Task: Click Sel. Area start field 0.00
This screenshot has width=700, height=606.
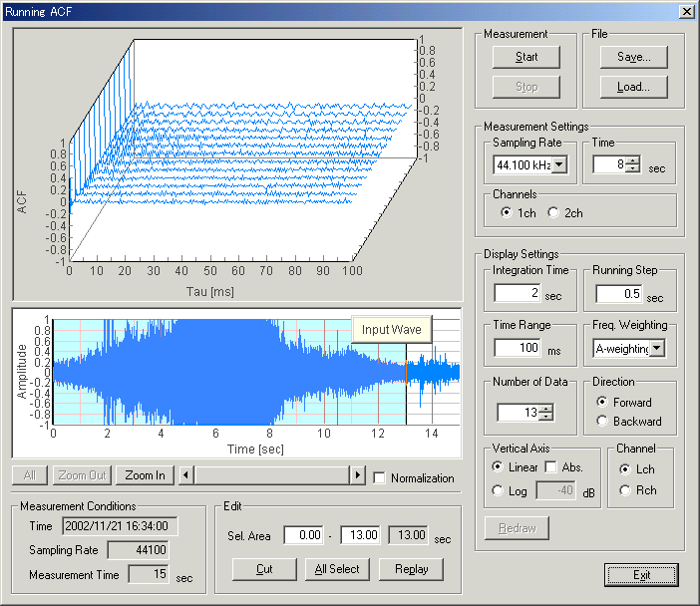Action: pyautogui.click(x=303, y=534)
